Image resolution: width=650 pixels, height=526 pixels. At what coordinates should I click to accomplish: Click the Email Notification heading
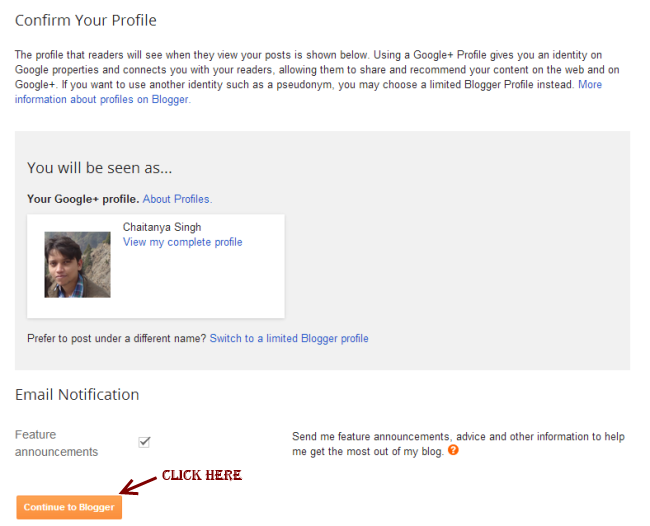tap(77, 395)
